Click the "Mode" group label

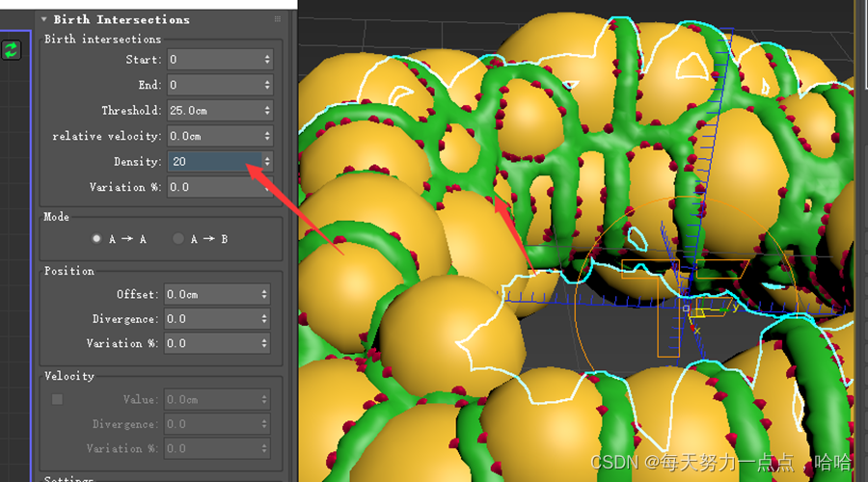click(x=57, y=216)
